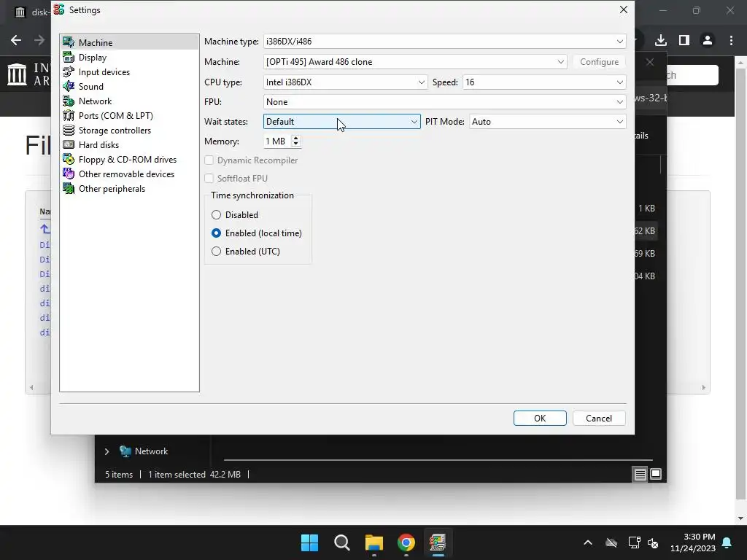This screenshot has height=560, width=747.
Task: Click OK to apply settings
Action: [x=540, y=418]
